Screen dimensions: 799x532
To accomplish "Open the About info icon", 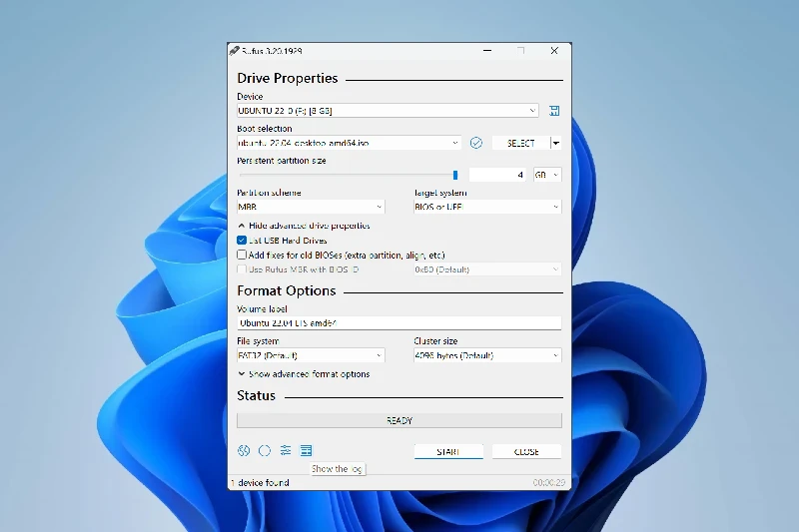I will (x=265, y=450).
